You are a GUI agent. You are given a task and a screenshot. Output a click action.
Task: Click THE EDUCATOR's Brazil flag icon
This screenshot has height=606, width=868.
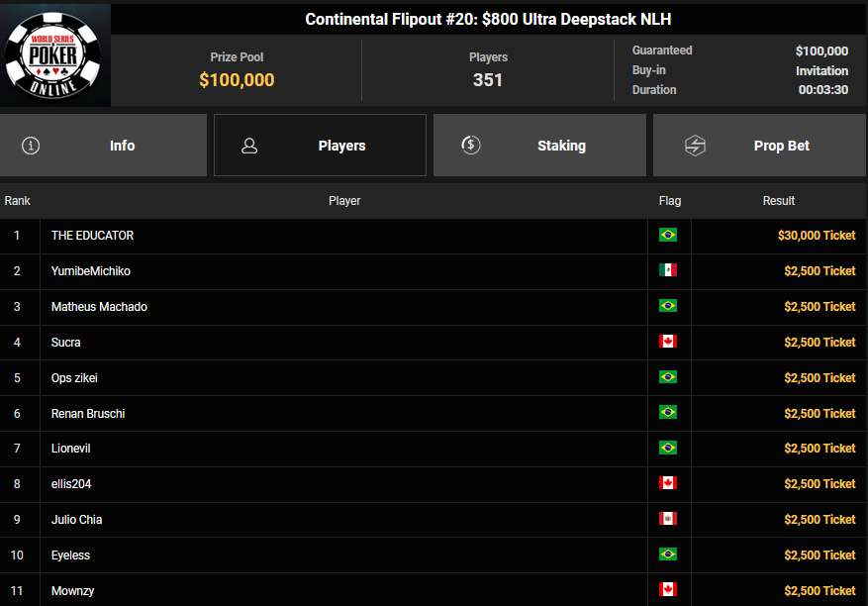tap(668, 236)
